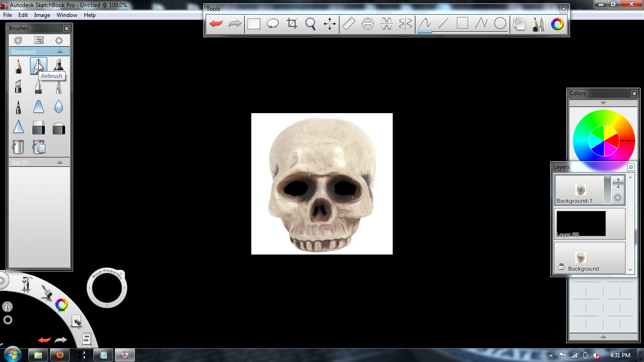Open the brush library ring icon
The height and width of the screenshot is (362, 644).
(18, 41)
